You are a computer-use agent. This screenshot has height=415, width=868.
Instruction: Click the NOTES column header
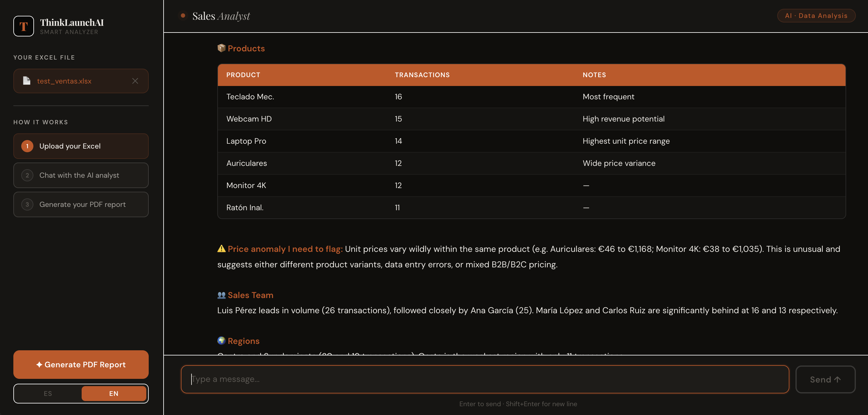coord(594,75)
